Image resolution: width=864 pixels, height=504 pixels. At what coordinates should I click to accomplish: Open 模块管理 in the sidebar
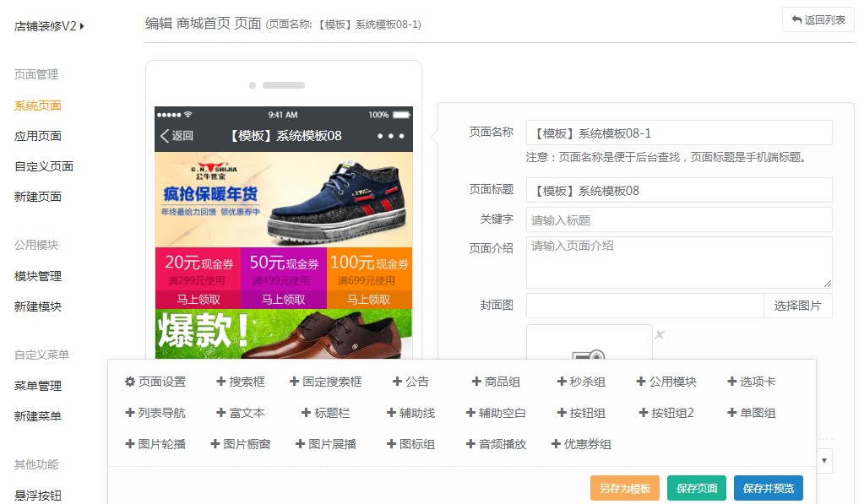(x=37, y=276)
